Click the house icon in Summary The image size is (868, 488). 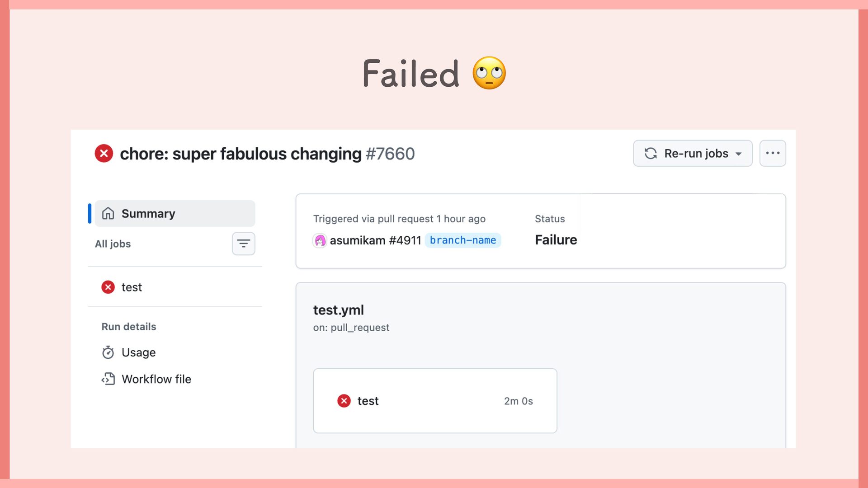tap(108, 213)
